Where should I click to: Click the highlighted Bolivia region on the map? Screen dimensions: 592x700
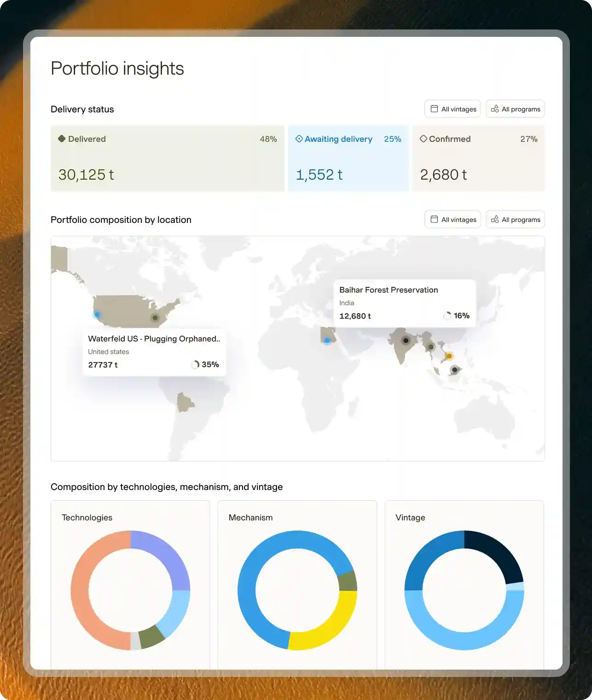pos(186,402)
